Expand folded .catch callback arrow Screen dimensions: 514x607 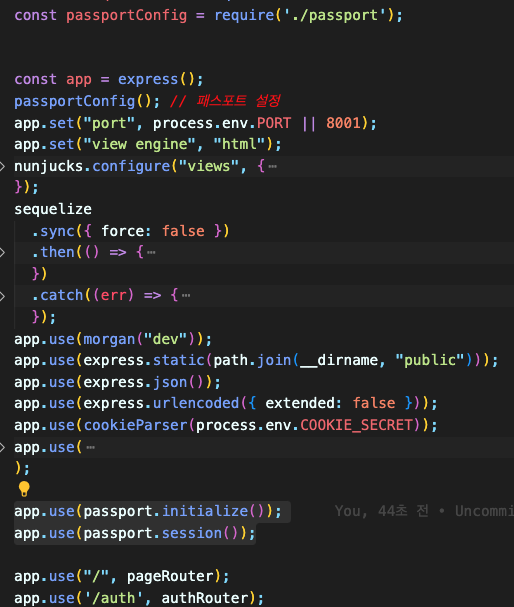point(2,296)
